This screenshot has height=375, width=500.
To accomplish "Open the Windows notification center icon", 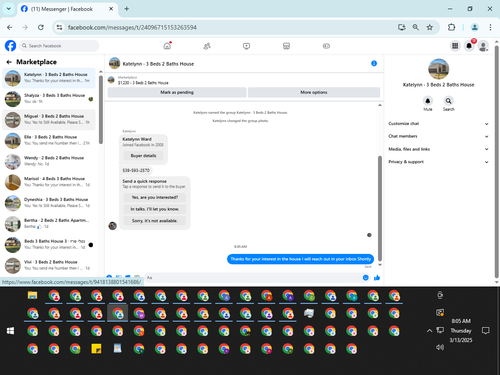I will [x=486, y=330].
